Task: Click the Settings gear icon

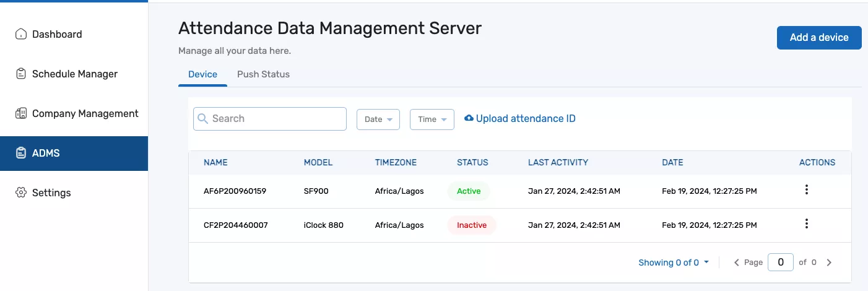Action: coord(21,193)
